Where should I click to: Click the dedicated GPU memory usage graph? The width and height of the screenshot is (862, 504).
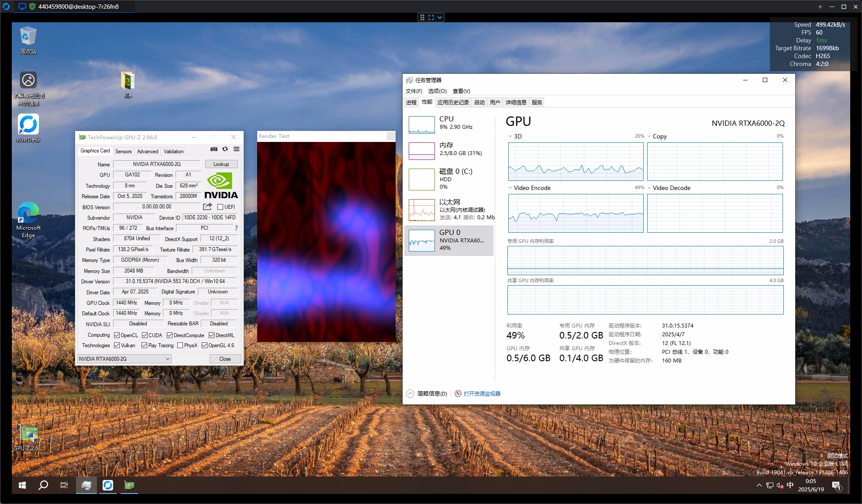pos(645,260)
